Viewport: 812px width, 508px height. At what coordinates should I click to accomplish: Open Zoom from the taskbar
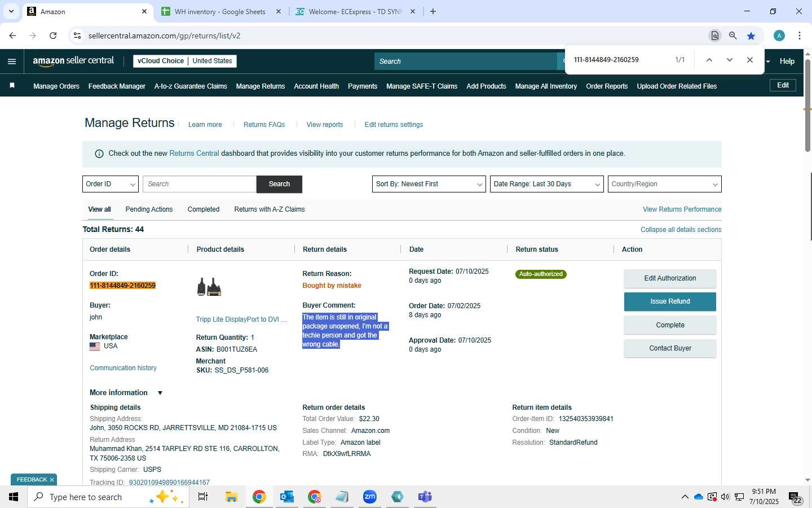click(370, 497)
